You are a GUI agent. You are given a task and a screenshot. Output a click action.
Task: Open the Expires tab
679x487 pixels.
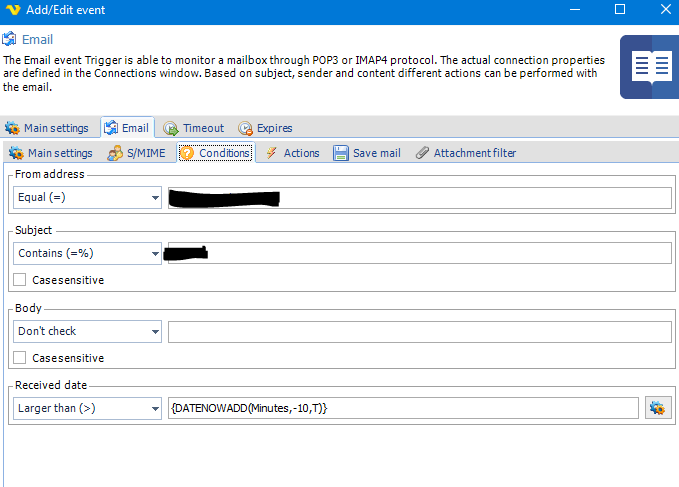click(x=265, y=128)
